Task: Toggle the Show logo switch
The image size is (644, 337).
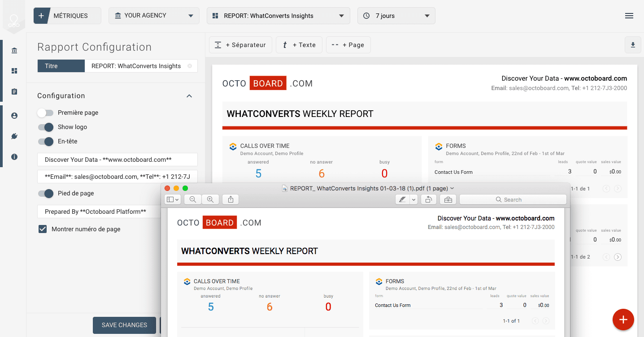Action: pos(45,127)
